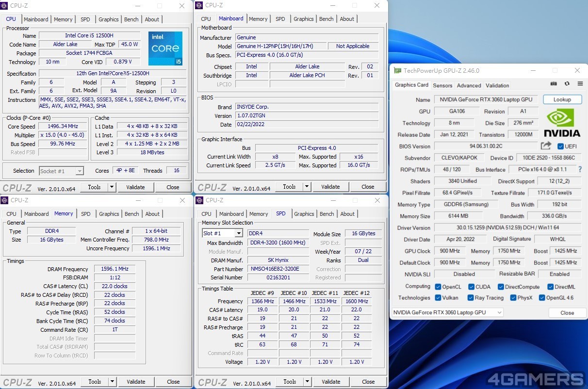The width and height of the screenshot is (588, 389).
Task: Click the Tools button in the Memory window
Action: tap(95, 382)
